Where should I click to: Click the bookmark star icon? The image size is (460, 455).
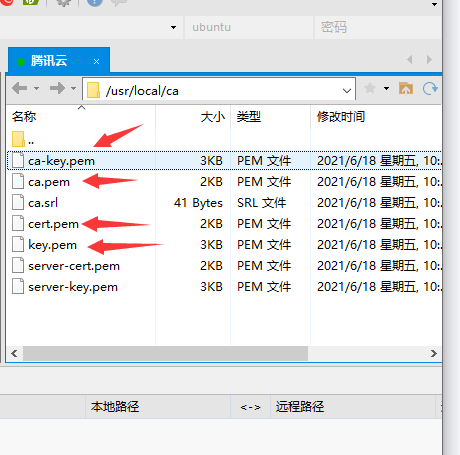coord(370,89)
